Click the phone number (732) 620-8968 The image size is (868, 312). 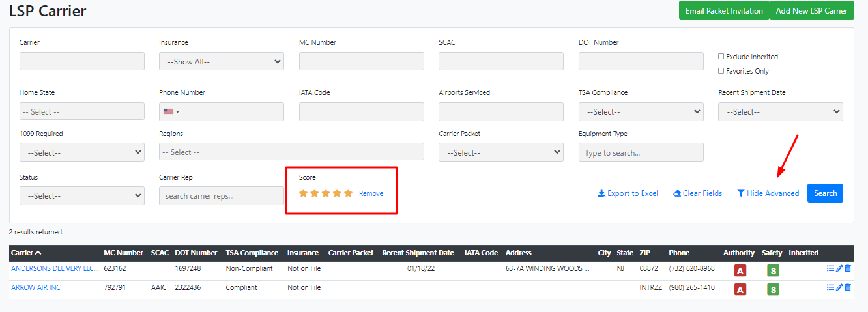(691, 268)
